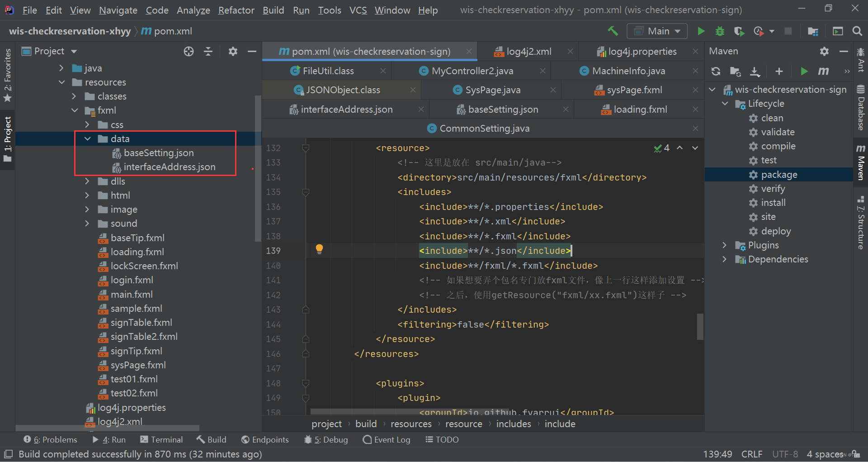Image resolution: width=868 pixels, height=462 pixels.
Task: Reload All Maven Projects icon
Action: pyautogui.click(x=716, y=71)
